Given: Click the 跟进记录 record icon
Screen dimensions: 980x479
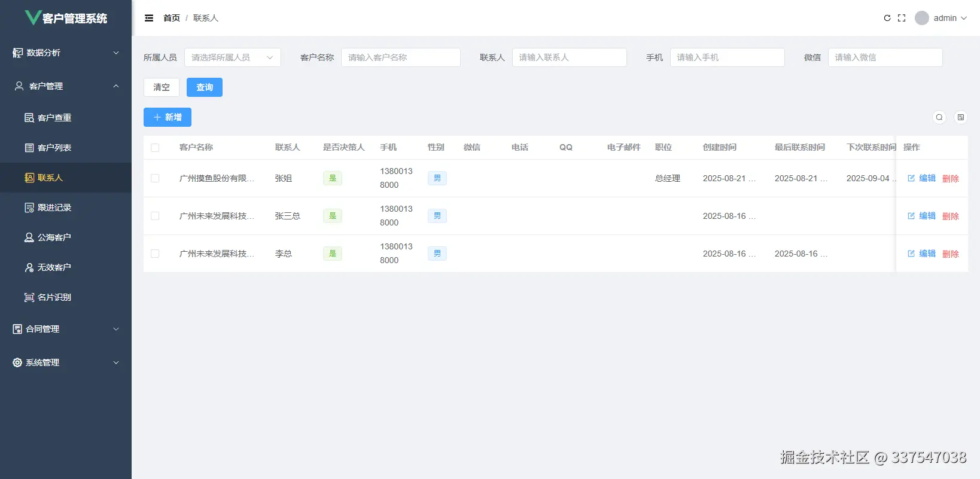Looking at the screenshot, I should click(29, 208).
